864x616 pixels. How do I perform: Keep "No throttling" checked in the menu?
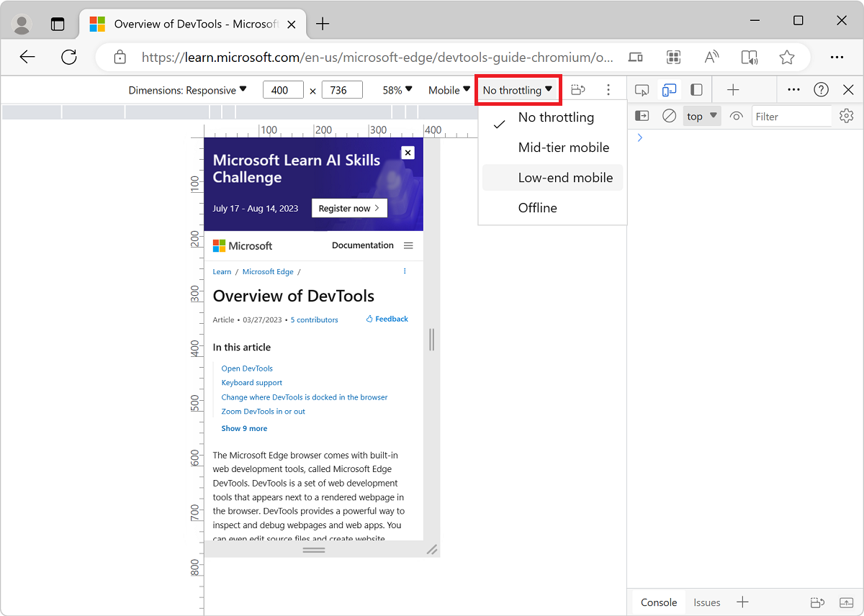556,117
